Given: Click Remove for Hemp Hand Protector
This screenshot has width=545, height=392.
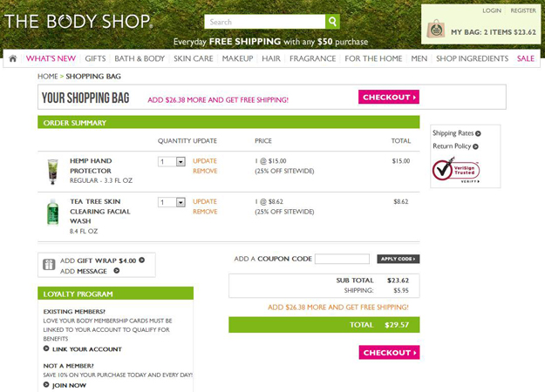Looking at the screenshot, I should pos(205,171).
